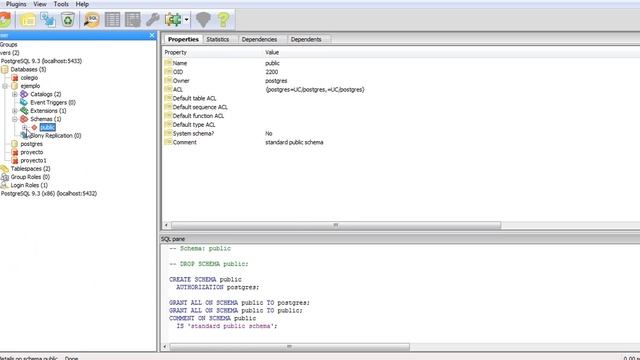Open the Plugins menu
640x360 pixels.
click(16, 4)
